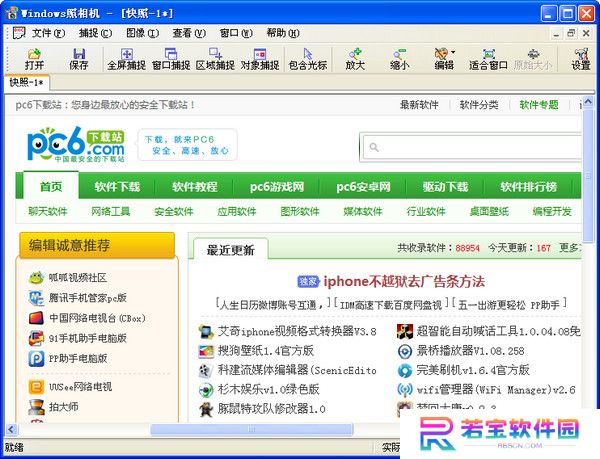Open the 查看(V) menu

pyautogui.click(x=189, y=33)
